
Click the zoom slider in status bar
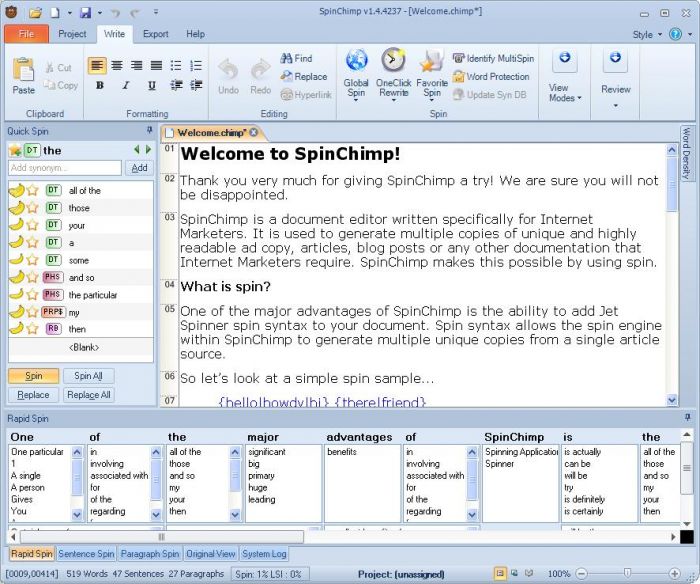point(626,574)
